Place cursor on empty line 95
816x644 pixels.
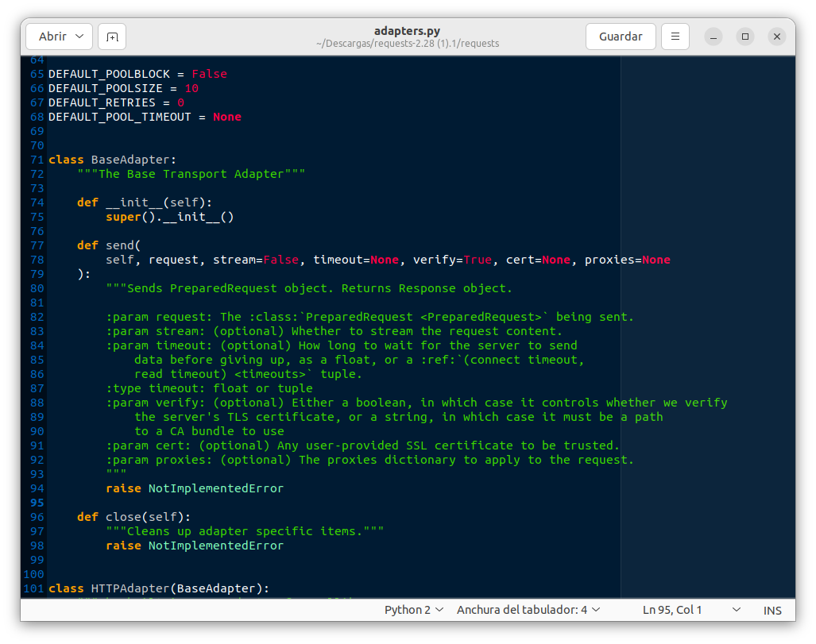[x=238, y=503]
